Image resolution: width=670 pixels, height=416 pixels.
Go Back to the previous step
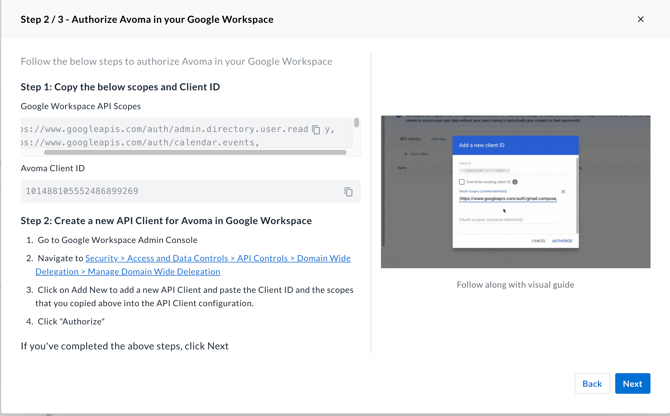[592, 384]
